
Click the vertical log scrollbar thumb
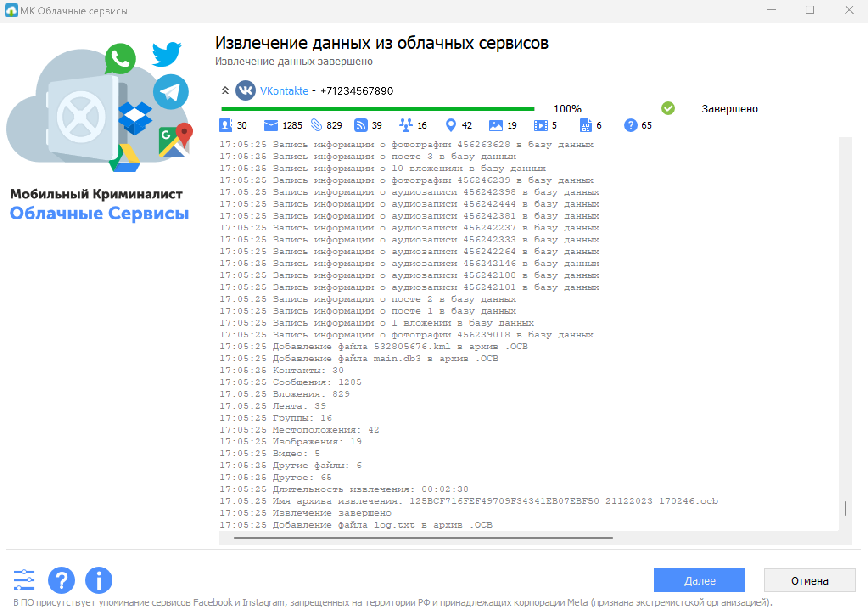(x=845, y=508)
